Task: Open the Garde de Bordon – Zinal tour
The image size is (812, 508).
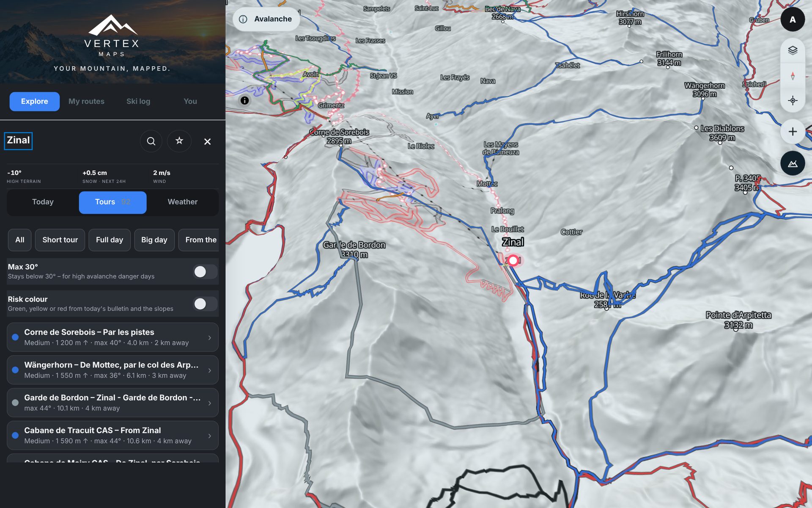Action: click(112, 403)
